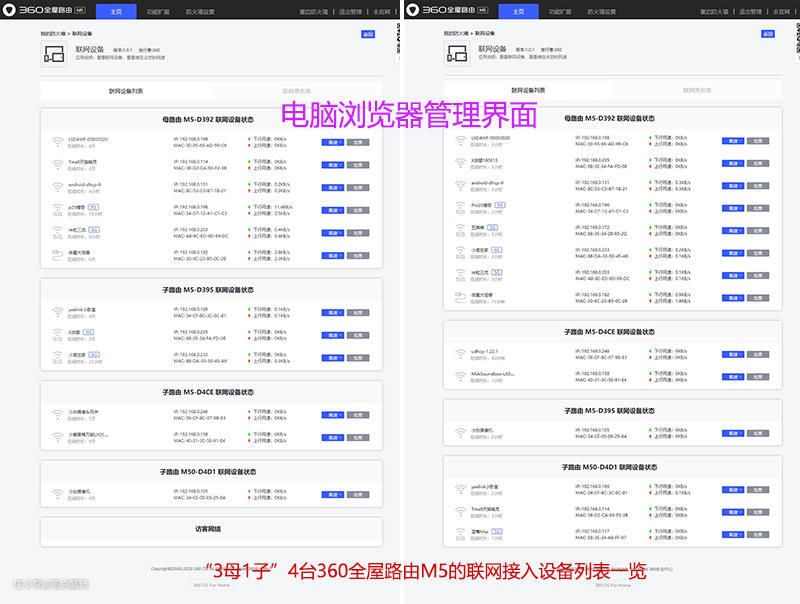Viewport: 800px width, 604px height.
Task: Open the 主页 tab in left panel
Action: click(116, 11)
